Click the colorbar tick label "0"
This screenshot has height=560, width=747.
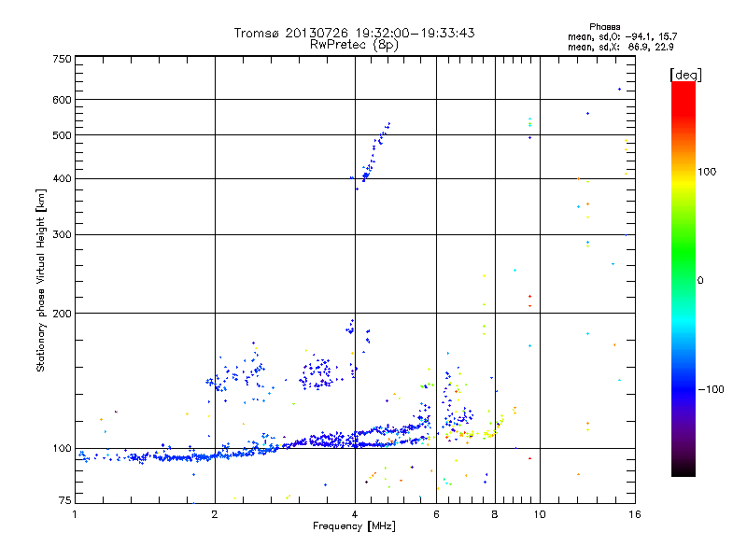[700, 281]
